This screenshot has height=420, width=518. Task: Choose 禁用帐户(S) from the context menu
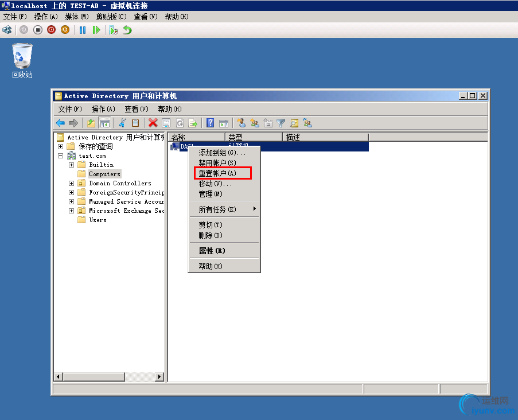(x=224, y=163)
